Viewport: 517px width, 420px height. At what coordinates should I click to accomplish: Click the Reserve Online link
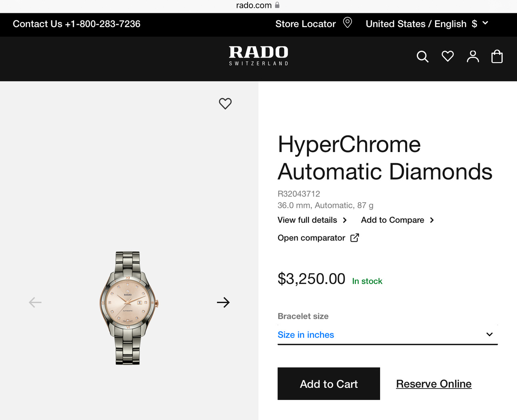(434, 384)
